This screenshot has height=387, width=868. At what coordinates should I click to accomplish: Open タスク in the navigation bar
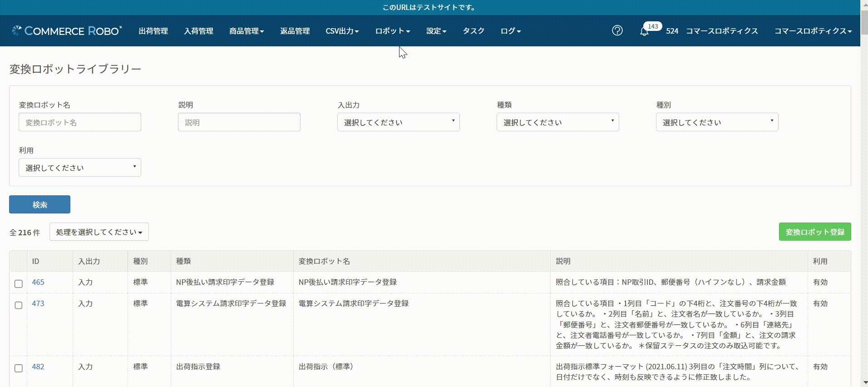pos(473,31)
